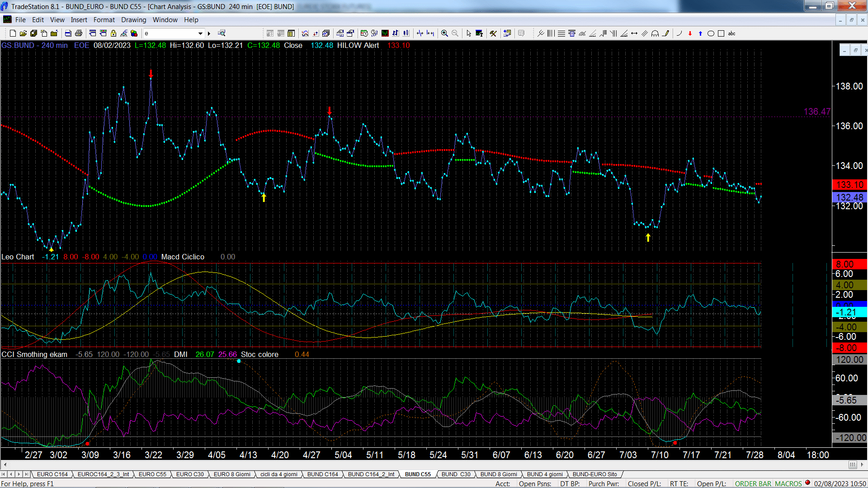
Task: Jump to the last worksheet tab
Action: point(26,474)
